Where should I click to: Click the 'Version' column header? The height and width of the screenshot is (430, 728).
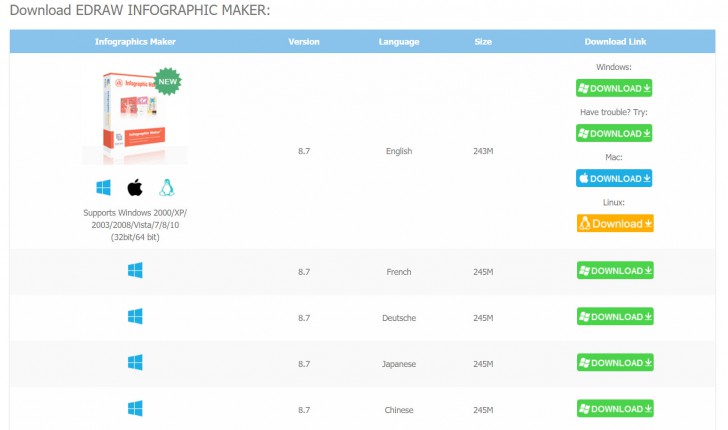tap(304, 42)
